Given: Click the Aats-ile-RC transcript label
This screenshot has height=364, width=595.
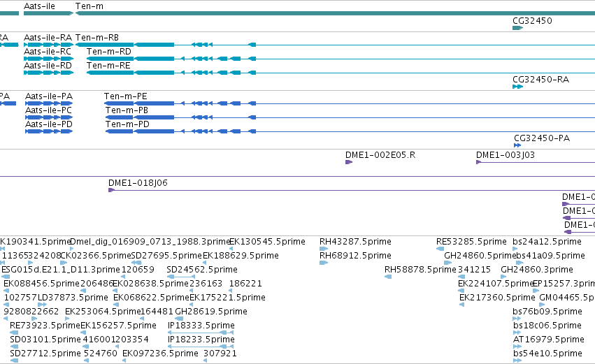Looking at the screenshot, I should tap(48, 52).
